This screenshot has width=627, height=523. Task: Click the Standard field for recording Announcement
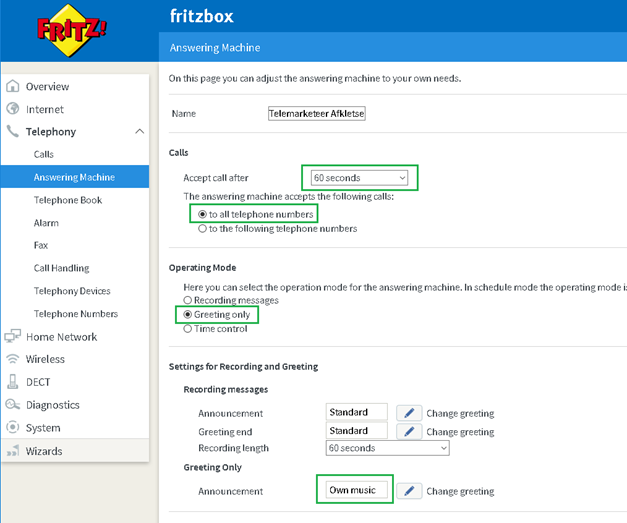357,412
